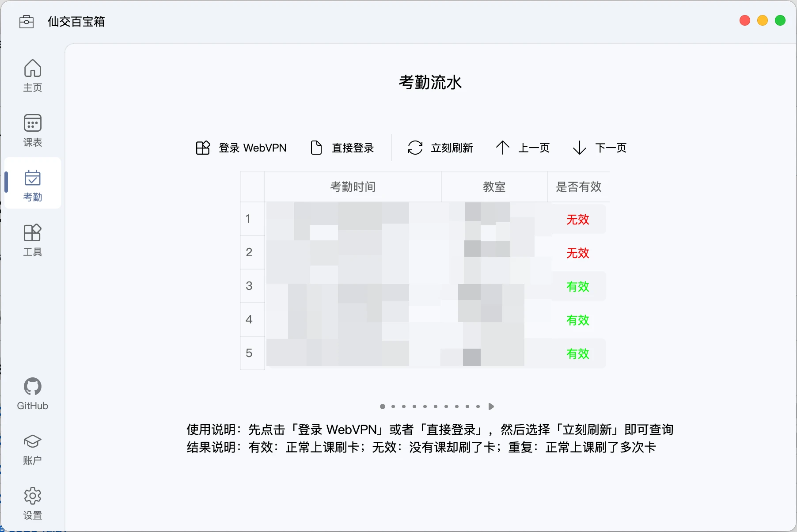Image resolution: width=797 pixels, height=532 pixels.
Task: Click row number 5 in table
Action: [x=253, y=353]
